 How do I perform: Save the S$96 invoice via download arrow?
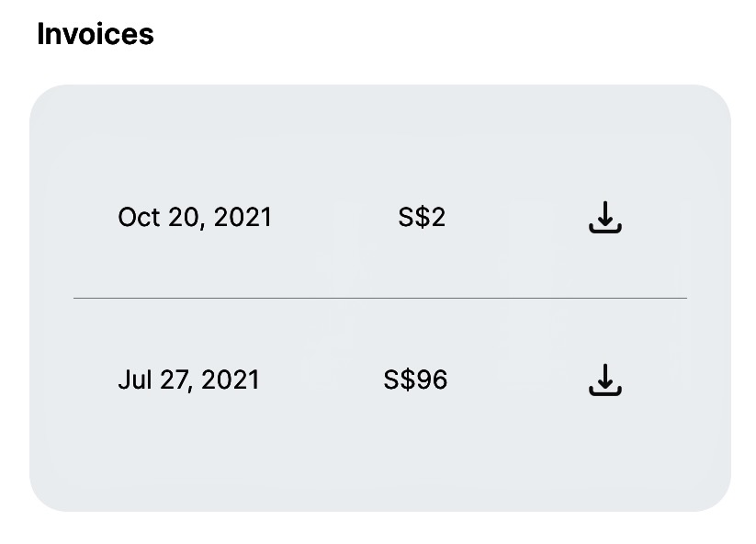click(x=605, y=380)
